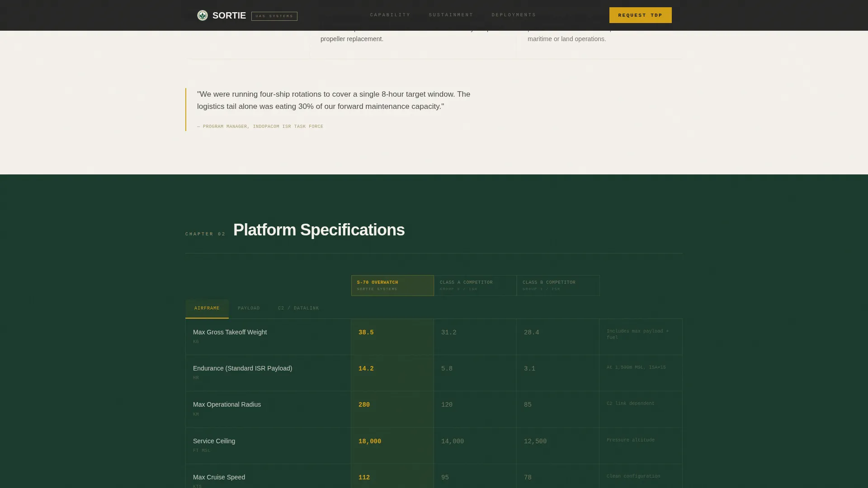Viewport: 868px width, 488px height.
Task: Switch to the Payload tab
Action: click(249, 309)
